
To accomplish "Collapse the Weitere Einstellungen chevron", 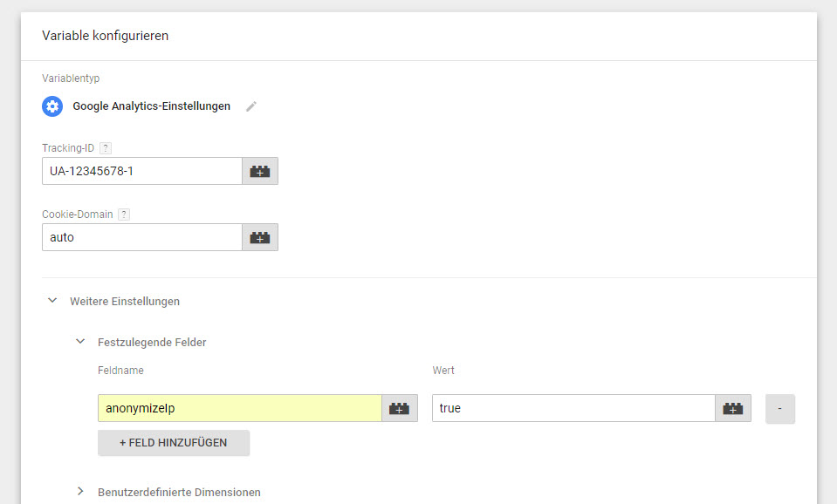I will 52,301.
